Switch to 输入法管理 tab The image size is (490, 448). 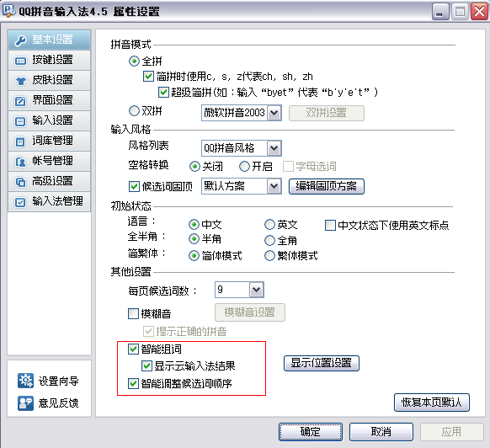(50, 201)
